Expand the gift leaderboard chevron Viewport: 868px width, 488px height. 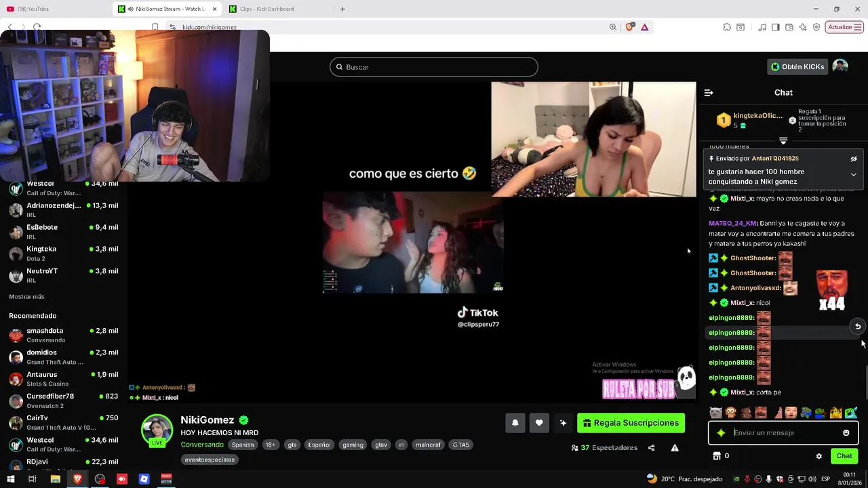(783, 141)
